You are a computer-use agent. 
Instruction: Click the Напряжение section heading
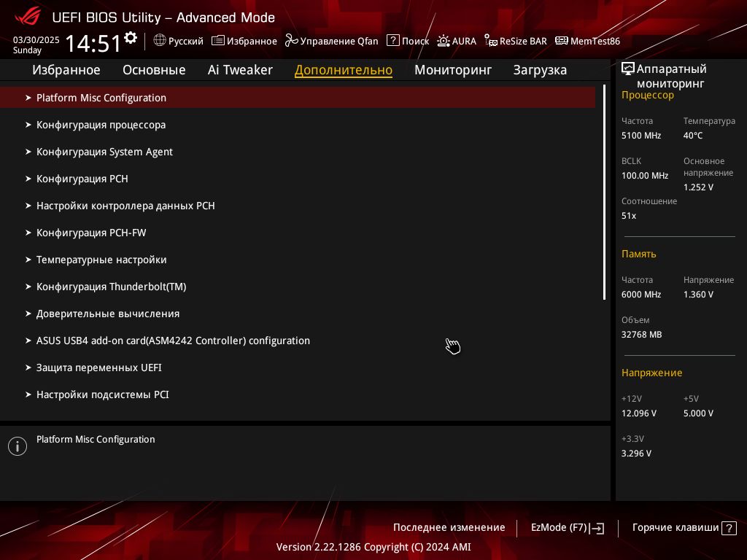point(651,373)
